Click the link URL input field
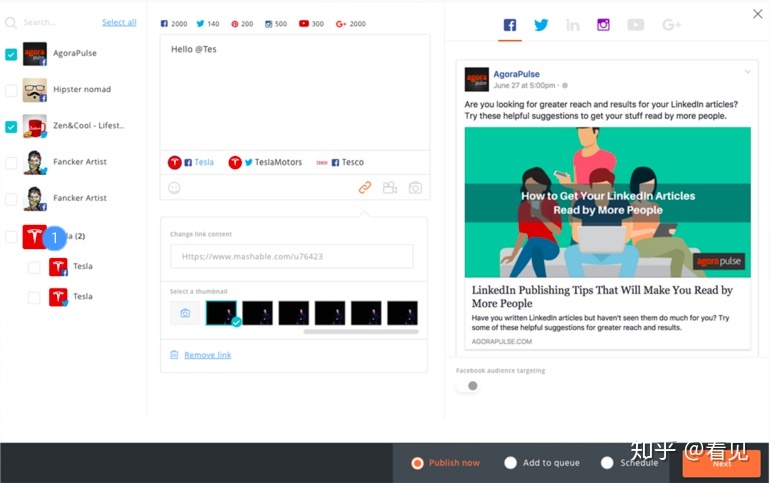This screenshot has width=770, height=483. 292,256
